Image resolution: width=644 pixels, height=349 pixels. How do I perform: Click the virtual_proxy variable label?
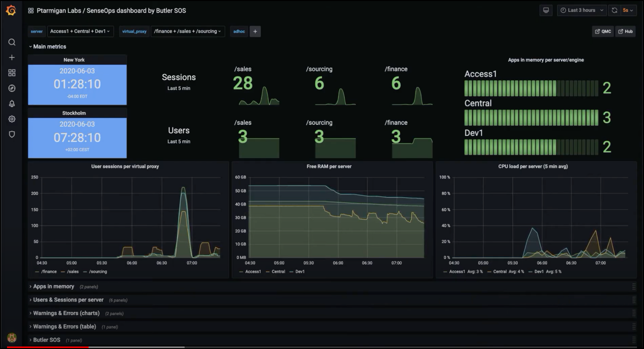pos(134,31)
